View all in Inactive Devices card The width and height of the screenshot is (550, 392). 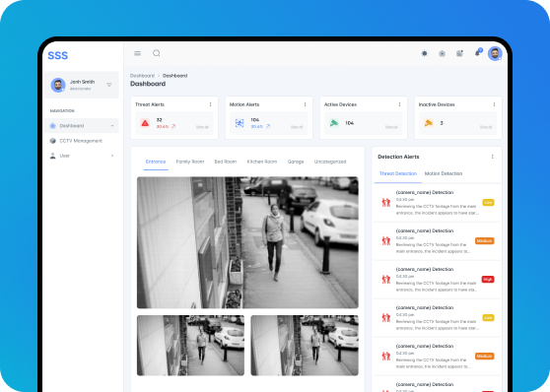point(486,127)
